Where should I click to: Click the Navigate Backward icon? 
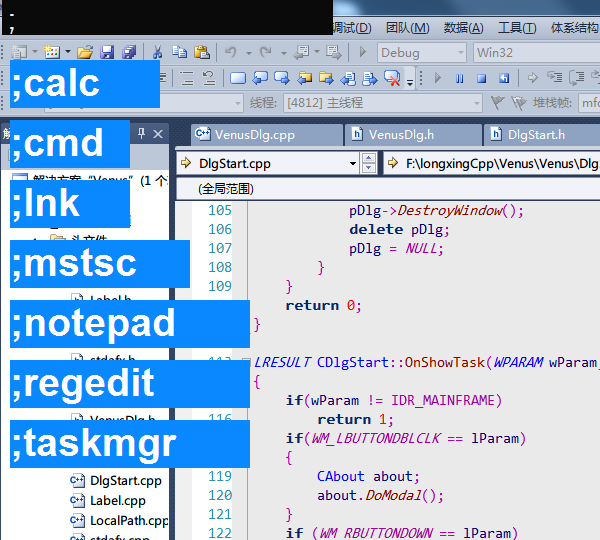[x=302, y=52]
